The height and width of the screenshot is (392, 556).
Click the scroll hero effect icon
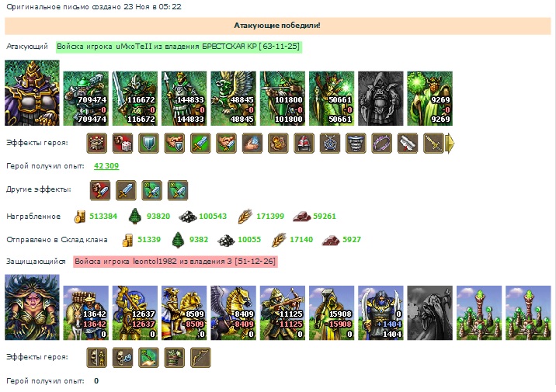coord(408,143)
